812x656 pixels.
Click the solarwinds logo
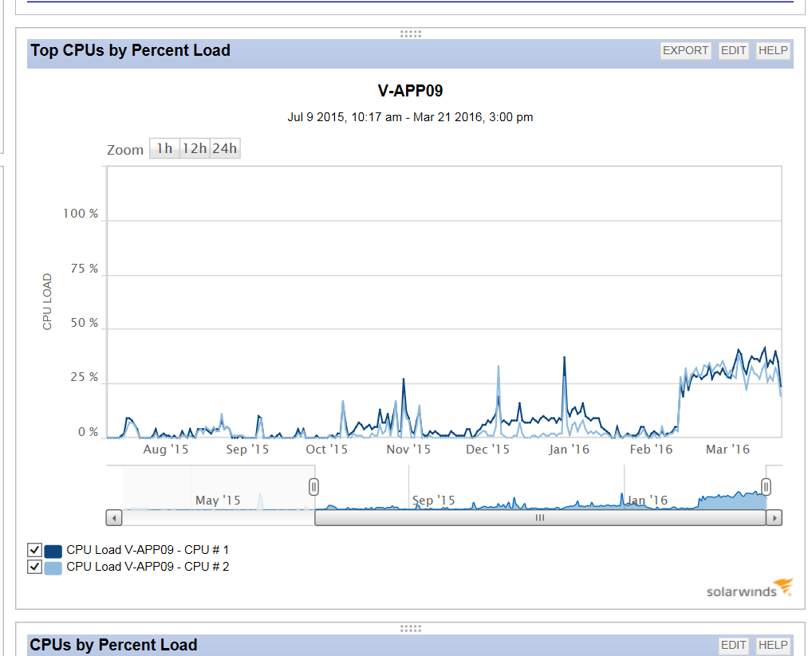tap(749, 589)
